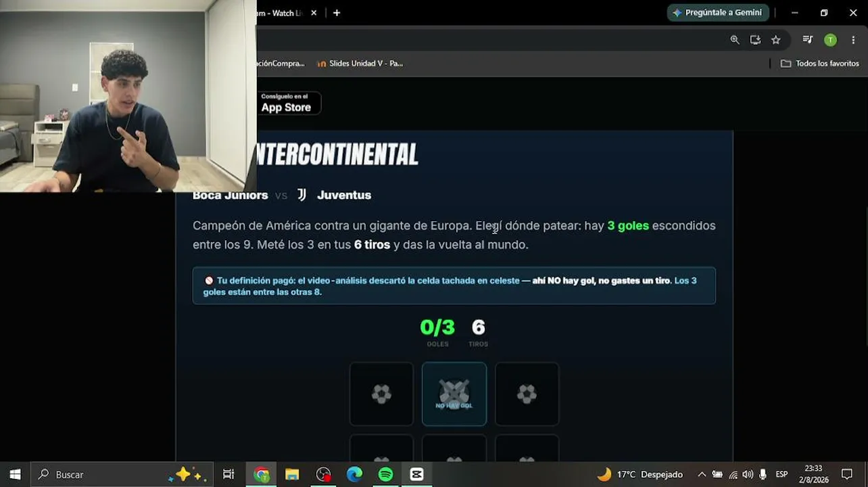The width and height of the screenshot is (868, 487).
Task: Open the green Chrome profile avatar
Action: pos(830,40)
